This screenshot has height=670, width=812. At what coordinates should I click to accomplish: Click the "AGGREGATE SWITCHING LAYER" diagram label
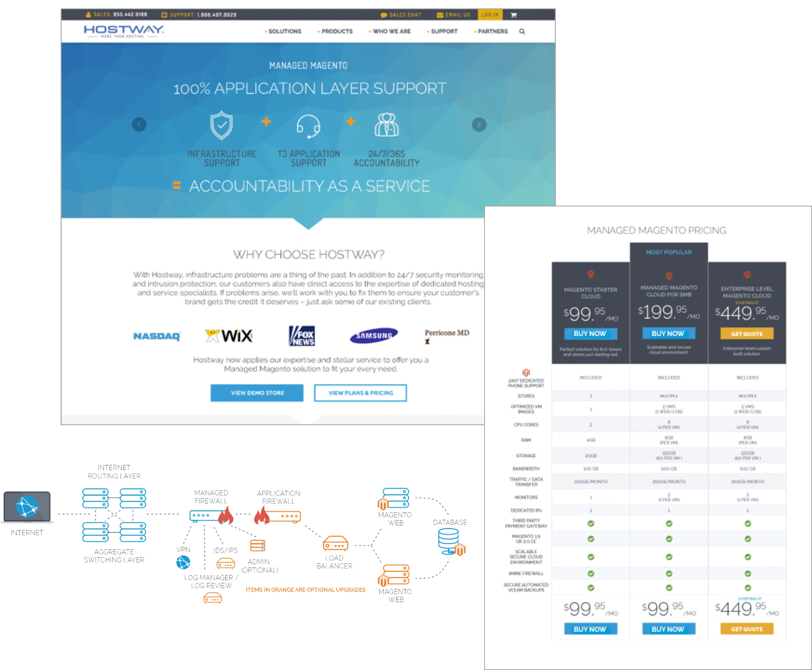[x=114, y=556]
